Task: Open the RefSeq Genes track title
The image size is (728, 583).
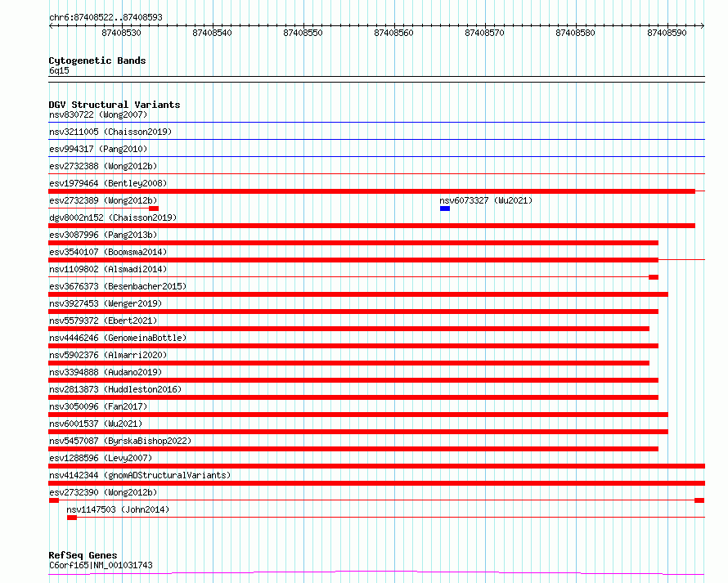Action: [x=83, y=556]
